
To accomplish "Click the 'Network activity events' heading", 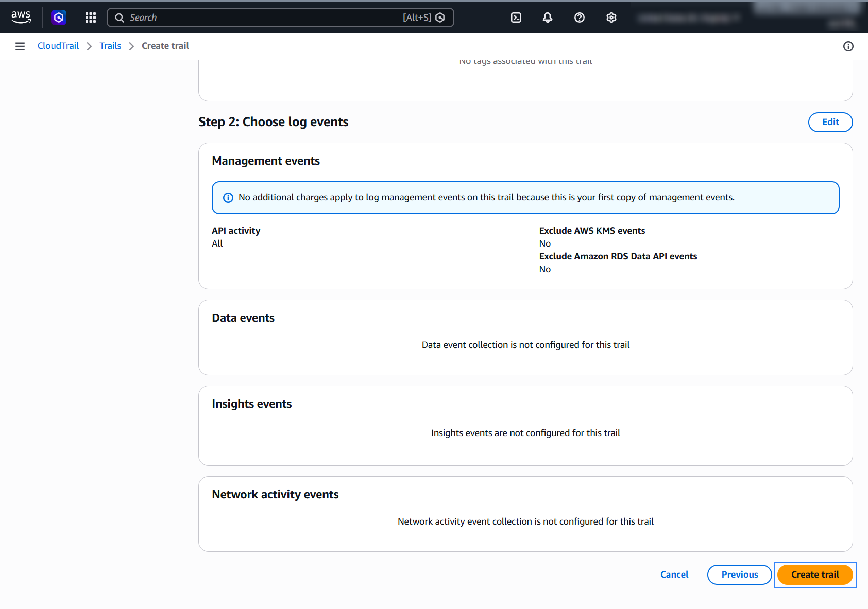I will tap(275, 495).
